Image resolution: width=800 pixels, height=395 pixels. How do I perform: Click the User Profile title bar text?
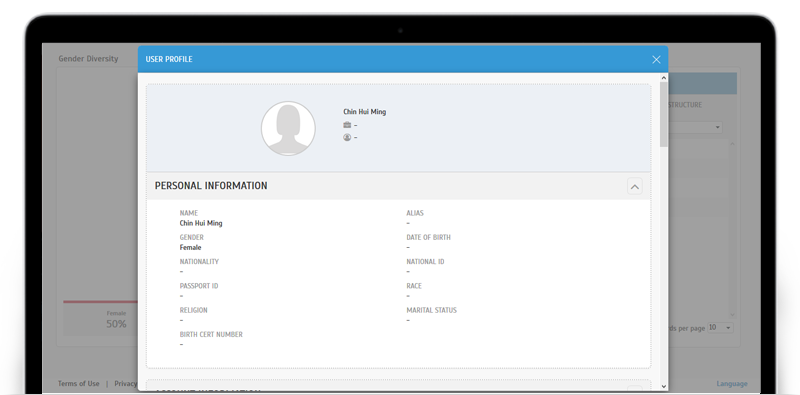pos(169,60)
